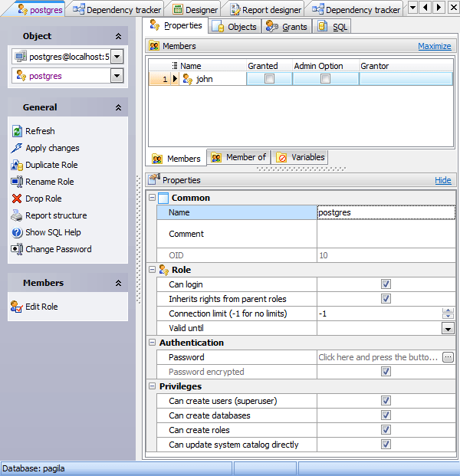Click the Apply changes icon

pos(17,148)
